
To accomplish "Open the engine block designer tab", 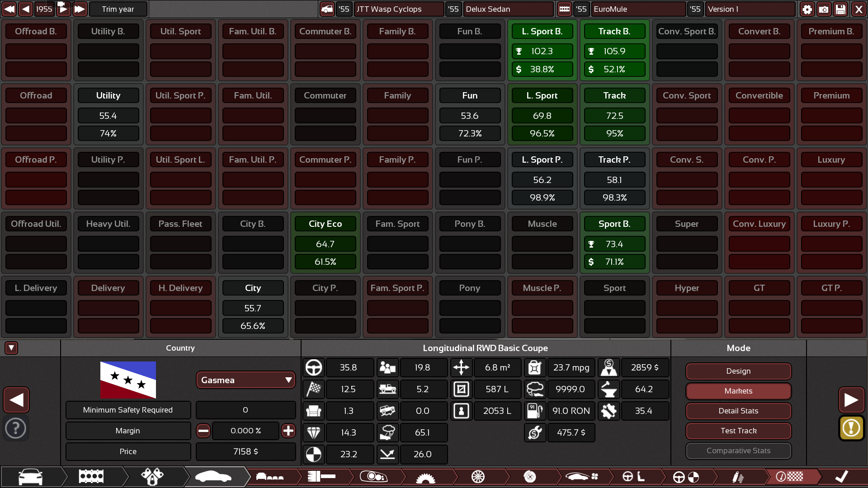I will (91, 477).
